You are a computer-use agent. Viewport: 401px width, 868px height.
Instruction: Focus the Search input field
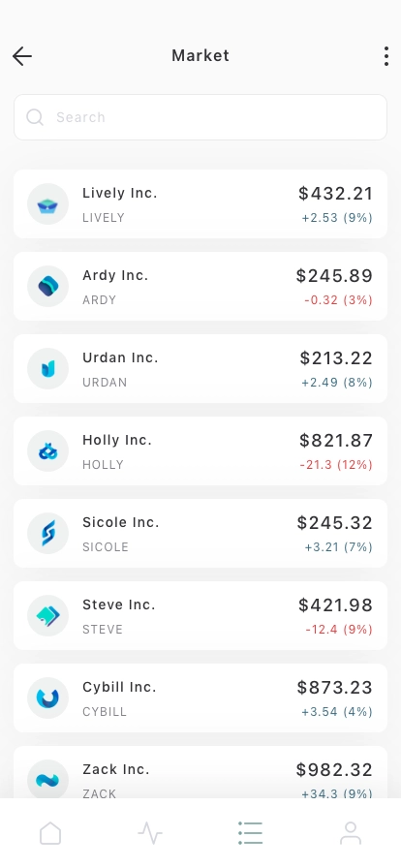click(x=200, y=117)
